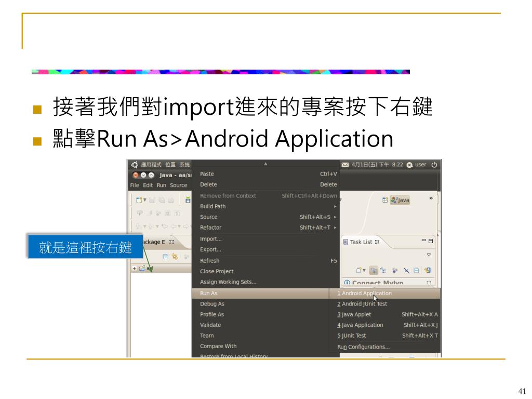
Task: Open Team submenu
Action: pos(261,335)
